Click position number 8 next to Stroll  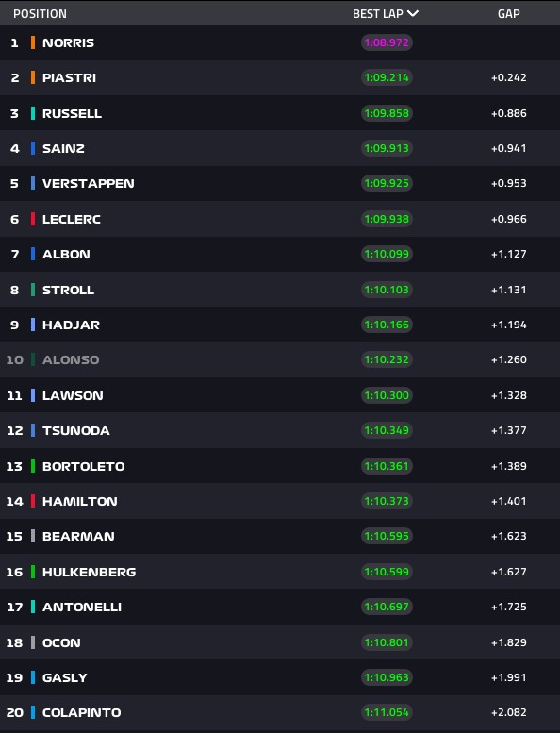(14, 290)
